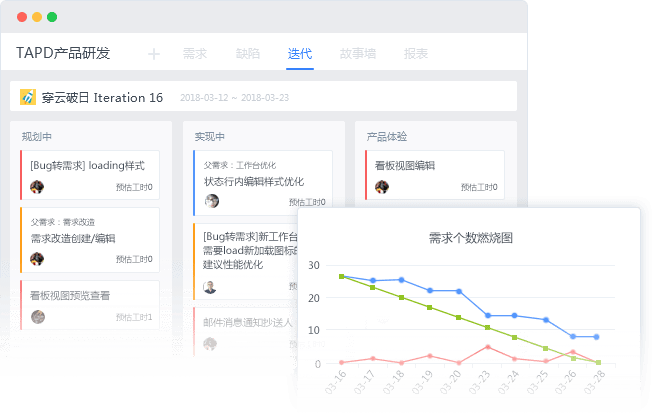Click the avatar on 需求改造创建/编辑 card

[x=37, y=259]
